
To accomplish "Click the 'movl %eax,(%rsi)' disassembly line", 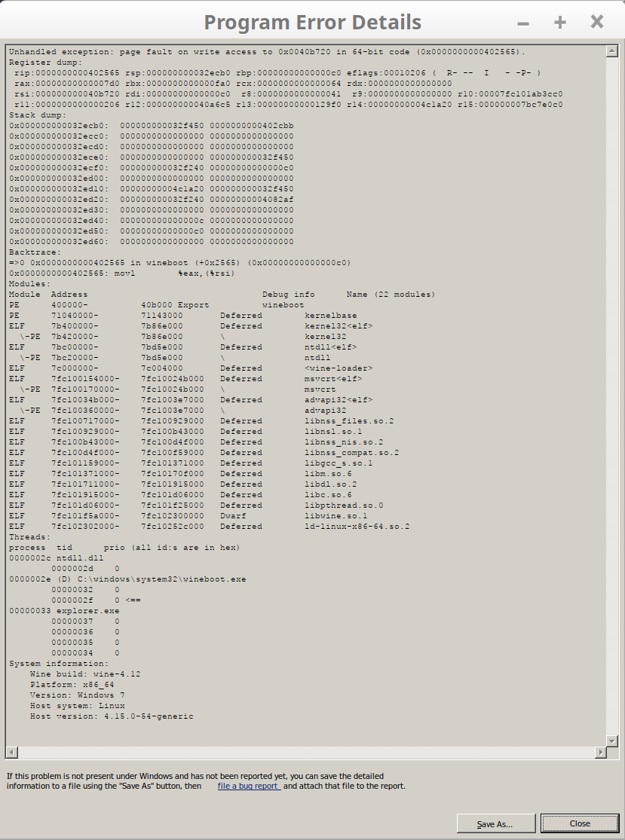I will tap(122, 273).
